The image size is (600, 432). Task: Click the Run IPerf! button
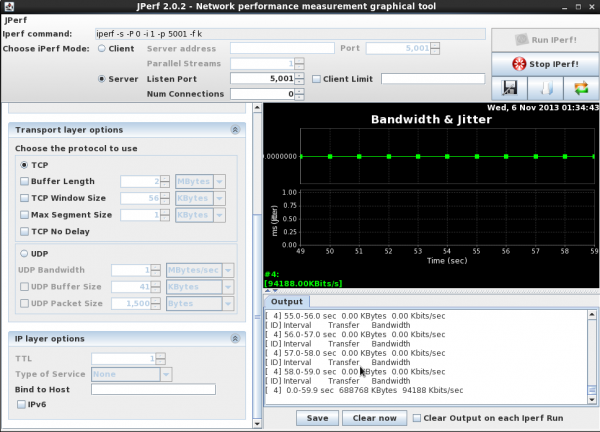(545, 40)
